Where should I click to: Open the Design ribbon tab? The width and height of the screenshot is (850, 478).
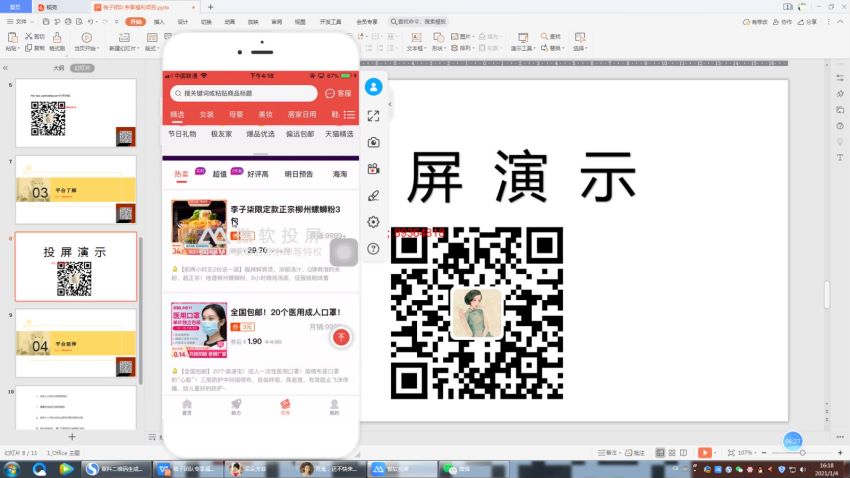[183, 22]
